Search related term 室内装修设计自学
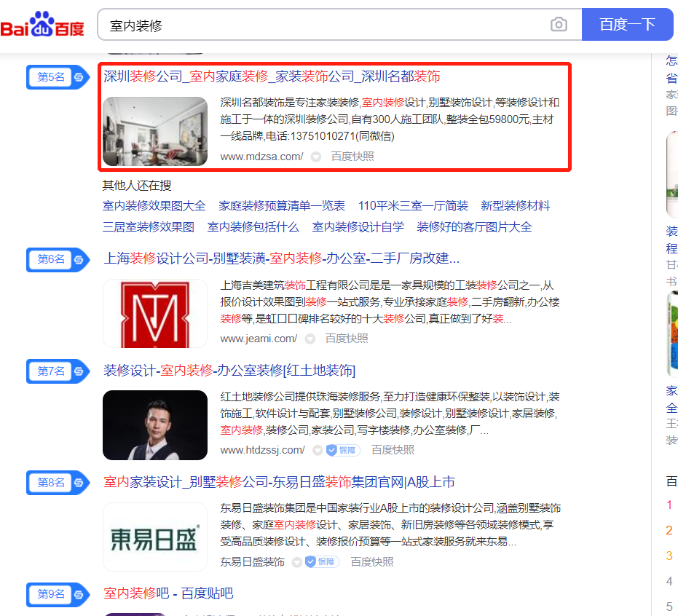The height and width of the screenshot is (616, 678). (358, 227)
